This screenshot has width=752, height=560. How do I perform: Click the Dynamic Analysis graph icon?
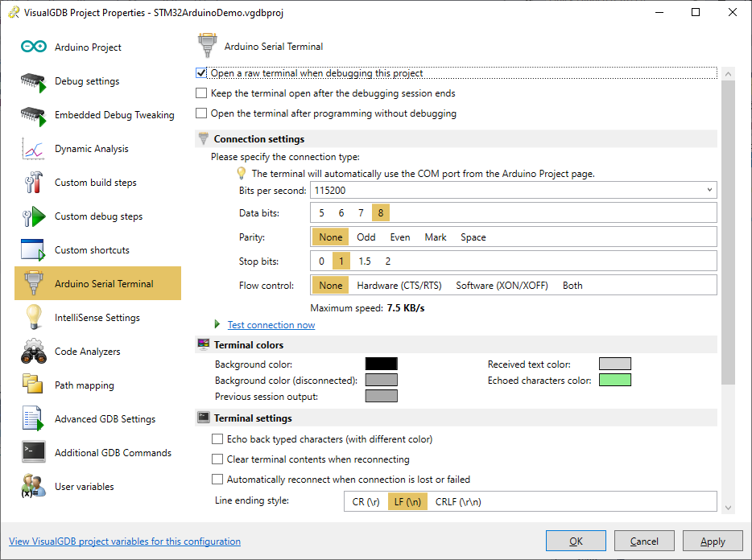[x=33, y=149]
